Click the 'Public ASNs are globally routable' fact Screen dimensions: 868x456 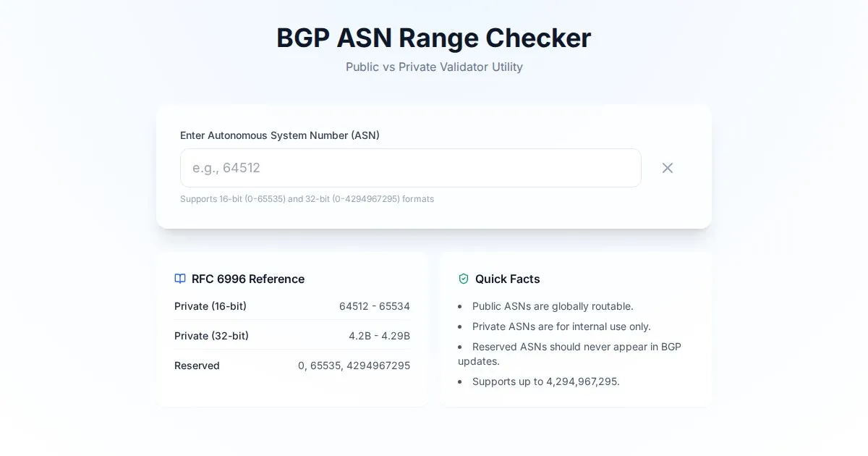coord(553,306)
